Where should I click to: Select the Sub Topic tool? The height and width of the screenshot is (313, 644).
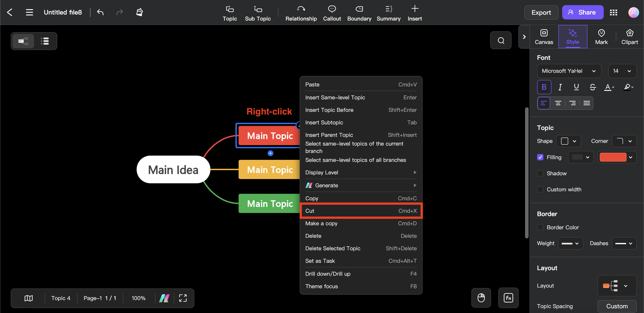(258, 12)
